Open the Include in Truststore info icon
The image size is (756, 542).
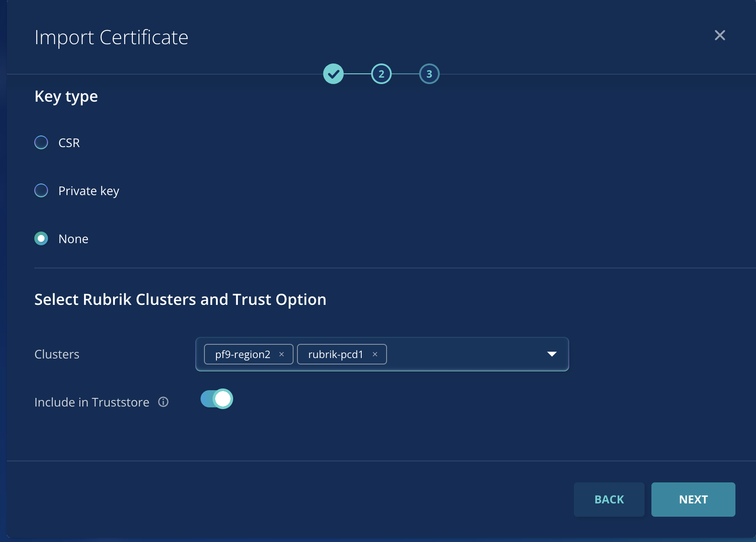(163, 402)
